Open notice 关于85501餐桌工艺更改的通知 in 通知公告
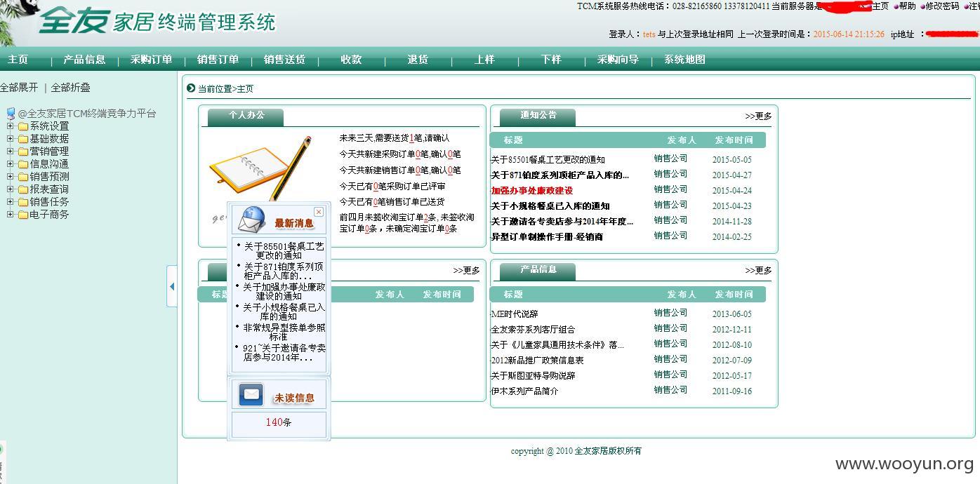The height and width of the screenshot is (484, 980). tap(548, 160)
